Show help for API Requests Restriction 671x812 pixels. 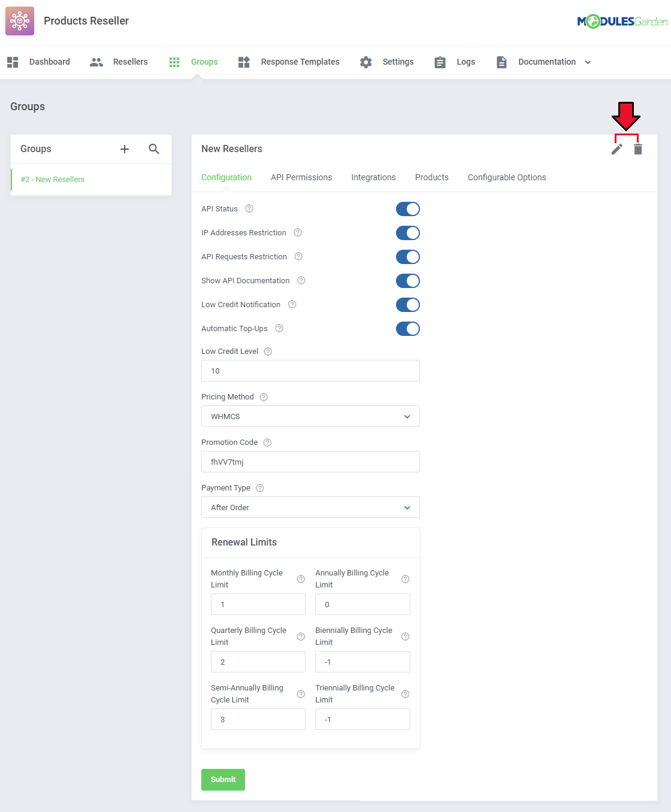click(298, 256)
